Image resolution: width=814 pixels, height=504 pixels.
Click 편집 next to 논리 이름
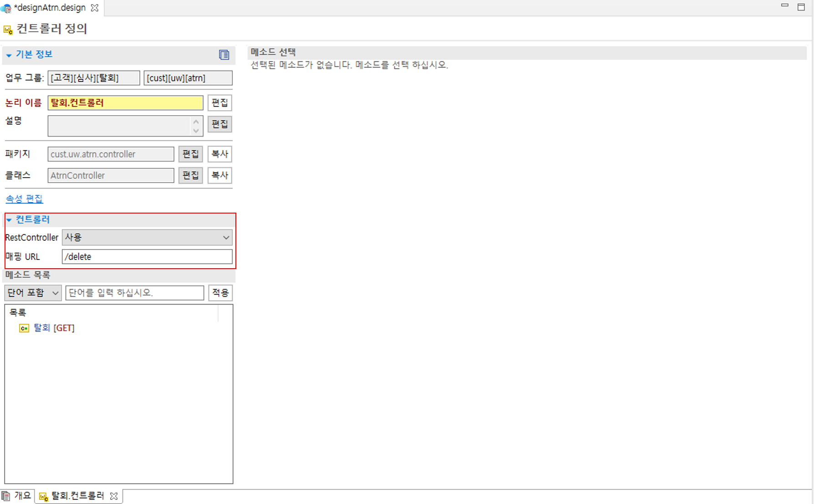(219, 103)
